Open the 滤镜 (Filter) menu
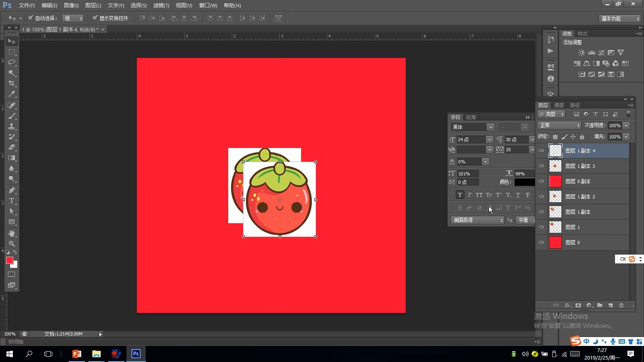 [x=161, y=5]
